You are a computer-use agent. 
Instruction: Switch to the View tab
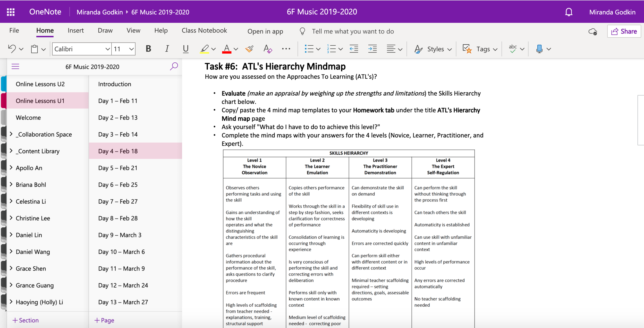tap(133, 30)
